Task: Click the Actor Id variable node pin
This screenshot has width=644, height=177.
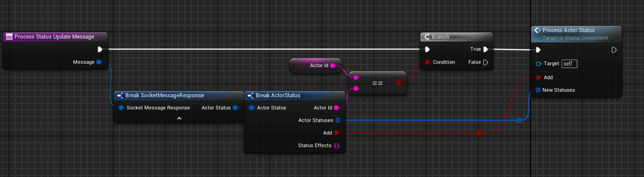Action: click(x=332, y=66)
